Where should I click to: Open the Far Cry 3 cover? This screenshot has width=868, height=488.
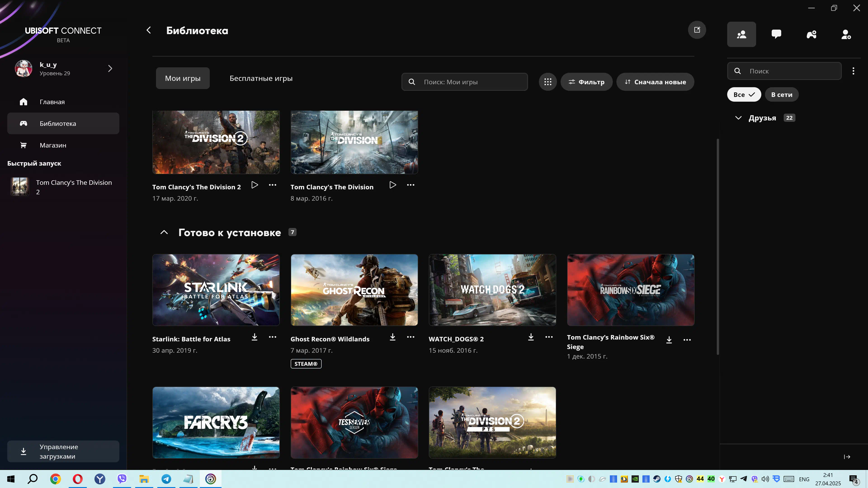pos(216,423)
